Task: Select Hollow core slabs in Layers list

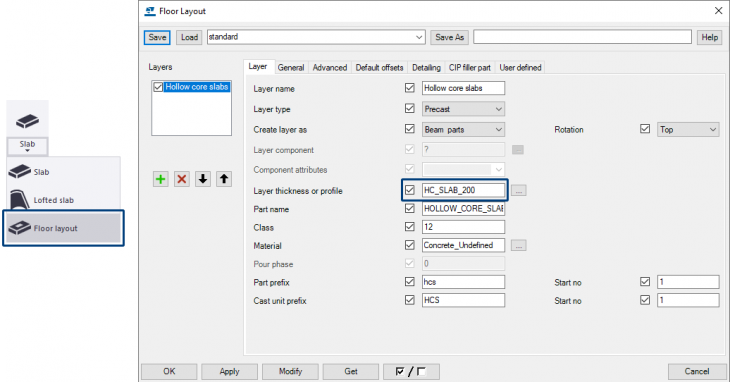Action: [x=197, y=87]
